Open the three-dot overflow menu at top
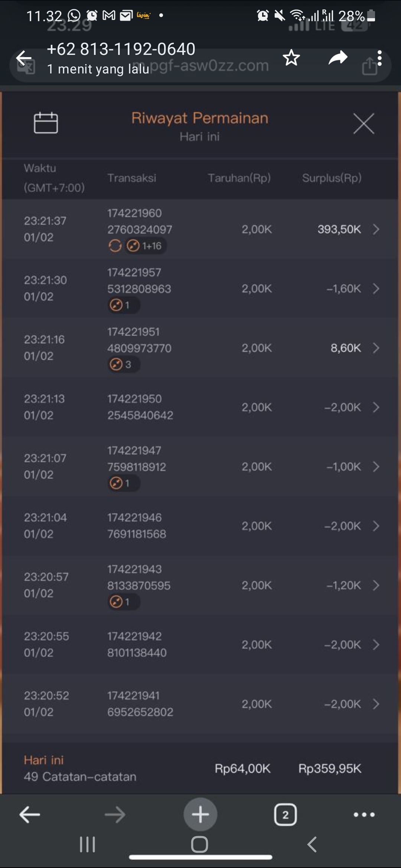The height and width of the screenshot is (868, 401). (379, 58)
